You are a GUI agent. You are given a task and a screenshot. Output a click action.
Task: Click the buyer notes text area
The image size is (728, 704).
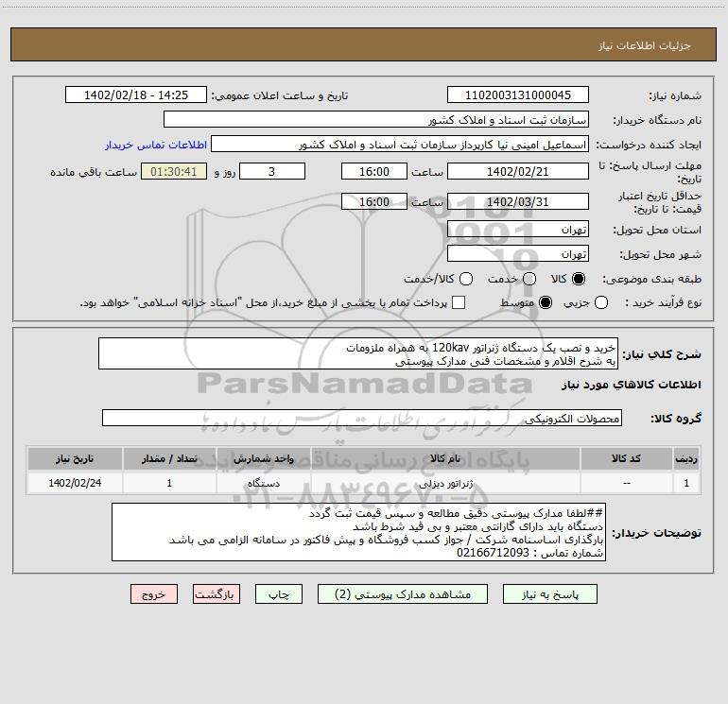(359, 532)
